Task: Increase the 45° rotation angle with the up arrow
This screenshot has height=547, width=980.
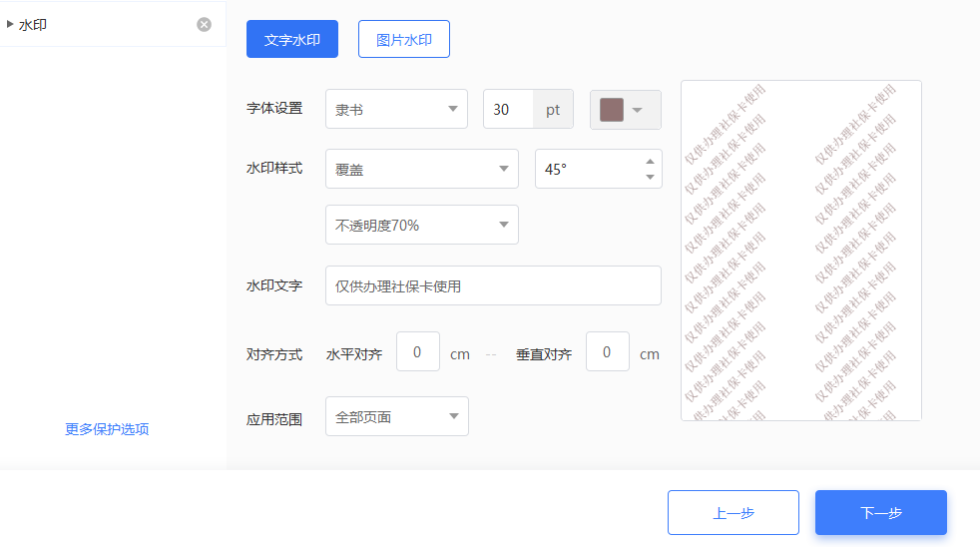Action: [650, 162]
